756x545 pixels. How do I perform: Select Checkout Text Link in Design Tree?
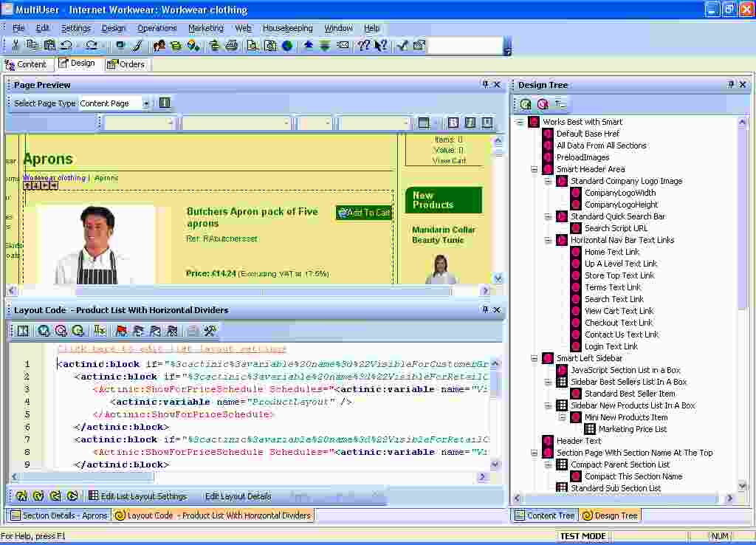[x=619, y=323]
